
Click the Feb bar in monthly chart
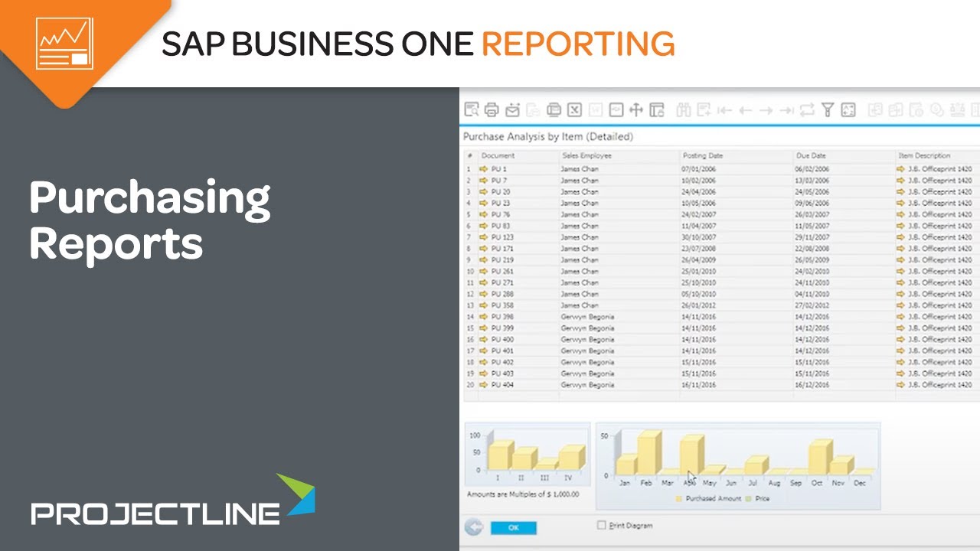(648, 452)
